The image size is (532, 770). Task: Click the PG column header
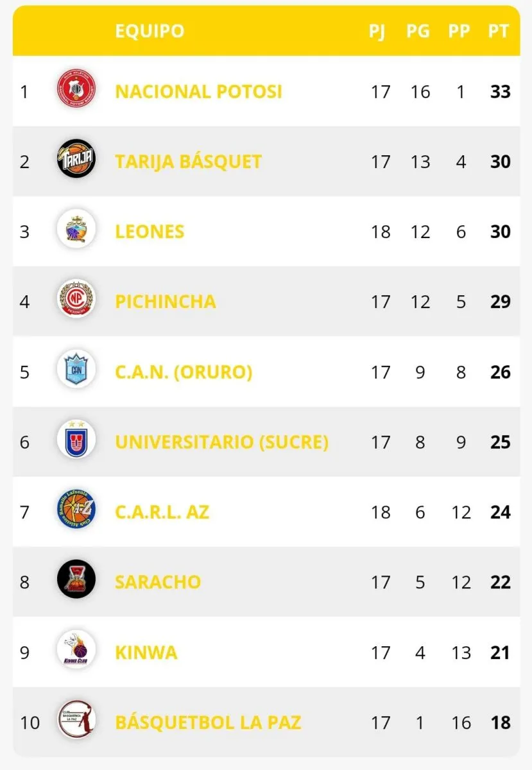click(x=418, y=31)
